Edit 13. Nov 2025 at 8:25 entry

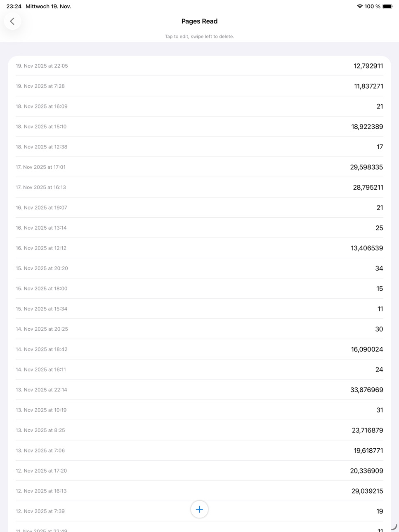pyautogui.click(x=199, y=430)
